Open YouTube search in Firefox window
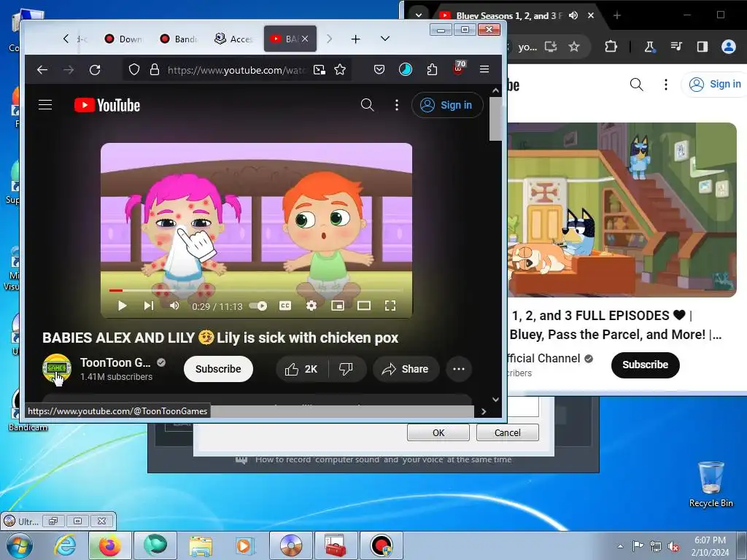 [368, 105]
